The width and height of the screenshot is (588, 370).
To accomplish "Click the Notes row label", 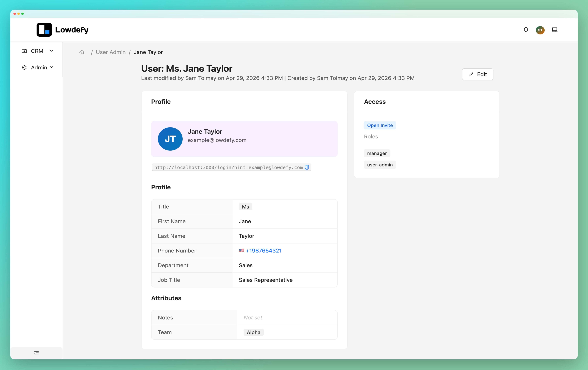I will (x=165, y=317).
